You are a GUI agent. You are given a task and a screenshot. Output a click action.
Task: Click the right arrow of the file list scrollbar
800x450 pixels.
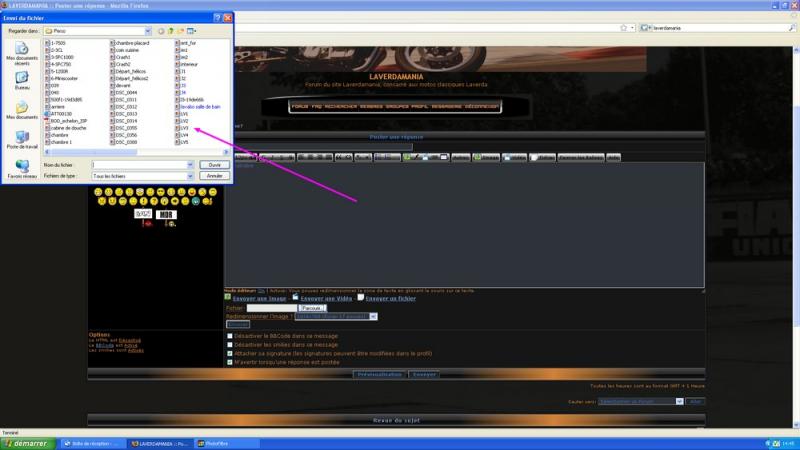click(226, 152)
